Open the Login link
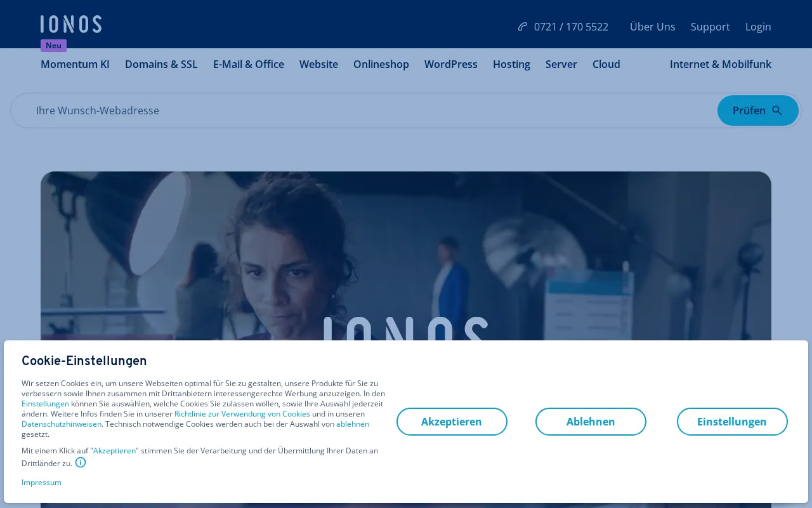This screenshot has width=812, height=508. point(758,27)
